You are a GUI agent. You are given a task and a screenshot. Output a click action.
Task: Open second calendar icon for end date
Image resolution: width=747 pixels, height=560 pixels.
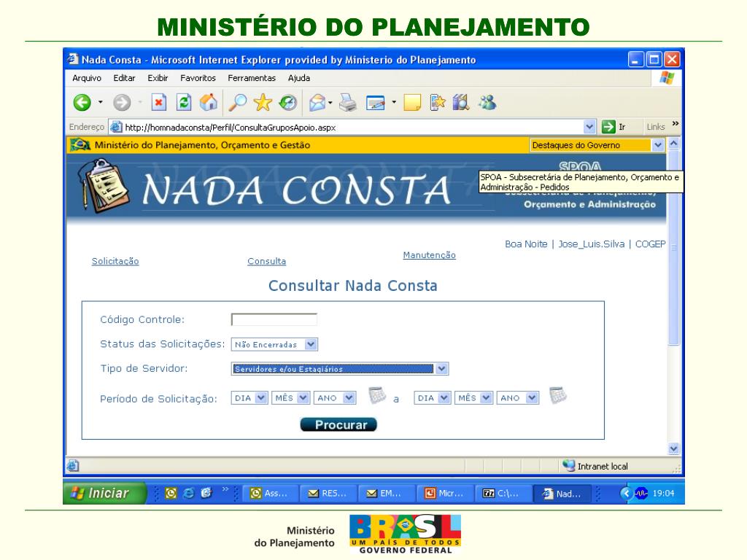tap(558, 396)
